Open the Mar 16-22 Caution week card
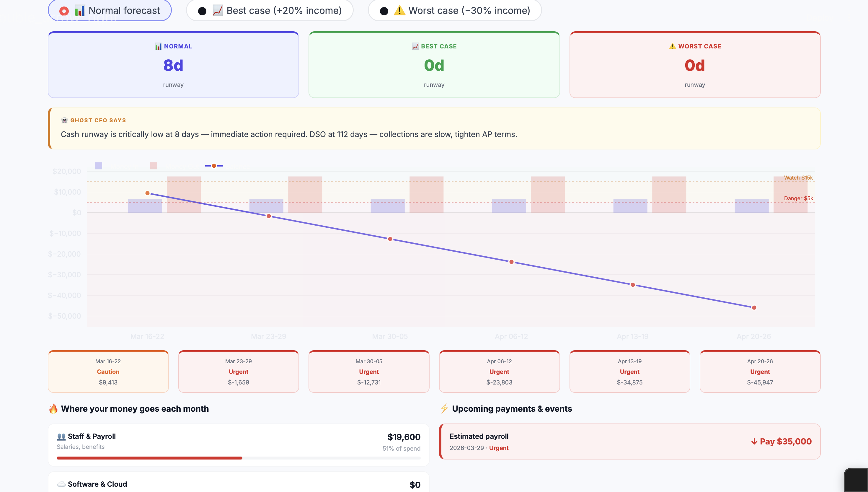Viewport: 868px width, 492px height. [108, 372]
